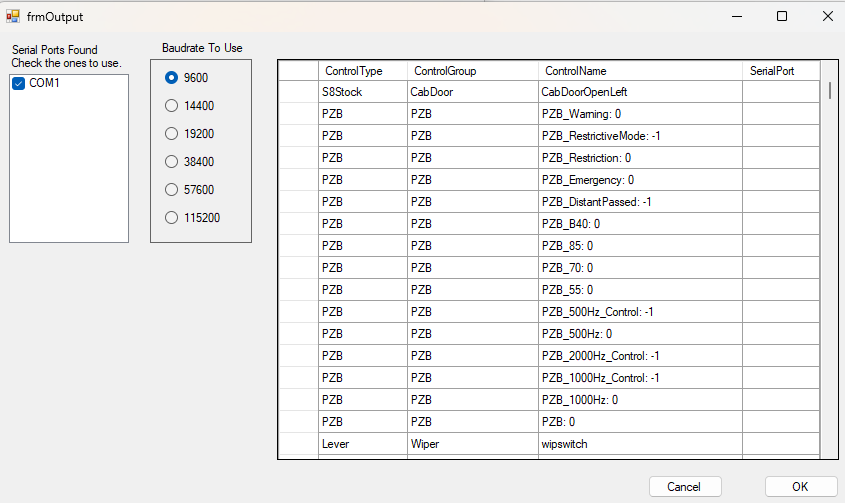Select the CabDoorOpenLeft control name cell

639,92
